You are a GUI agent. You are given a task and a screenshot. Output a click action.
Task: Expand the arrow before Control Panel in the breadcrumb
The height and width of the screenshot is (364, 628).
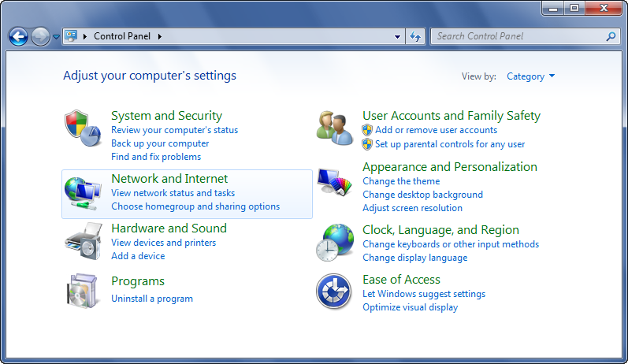[85, 36]
